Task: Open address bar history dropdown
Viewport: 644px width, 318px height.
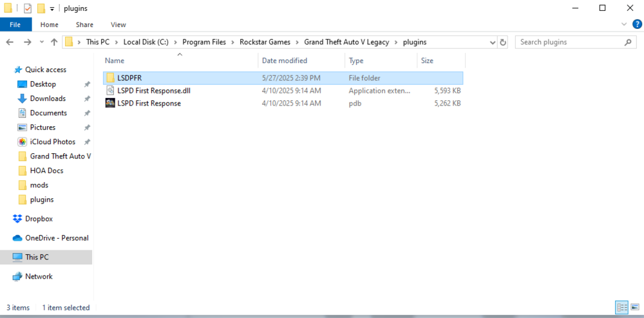Action: (493, 42)
